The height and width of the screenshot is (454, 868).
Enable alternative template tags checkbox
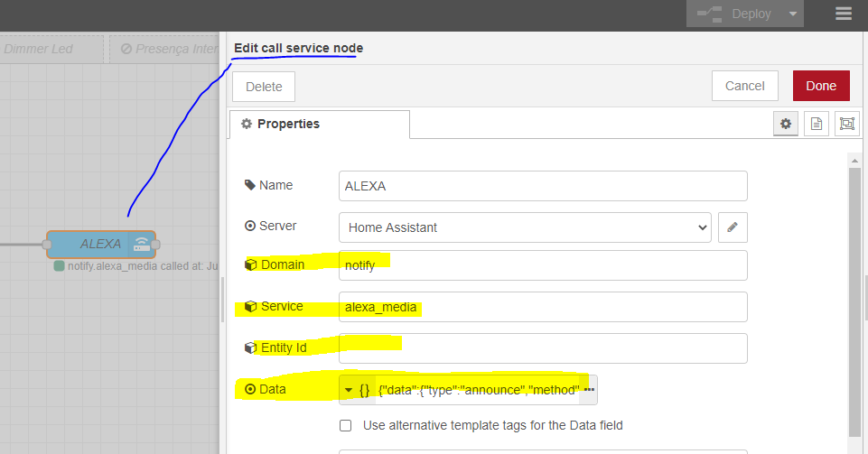point(345,425)
